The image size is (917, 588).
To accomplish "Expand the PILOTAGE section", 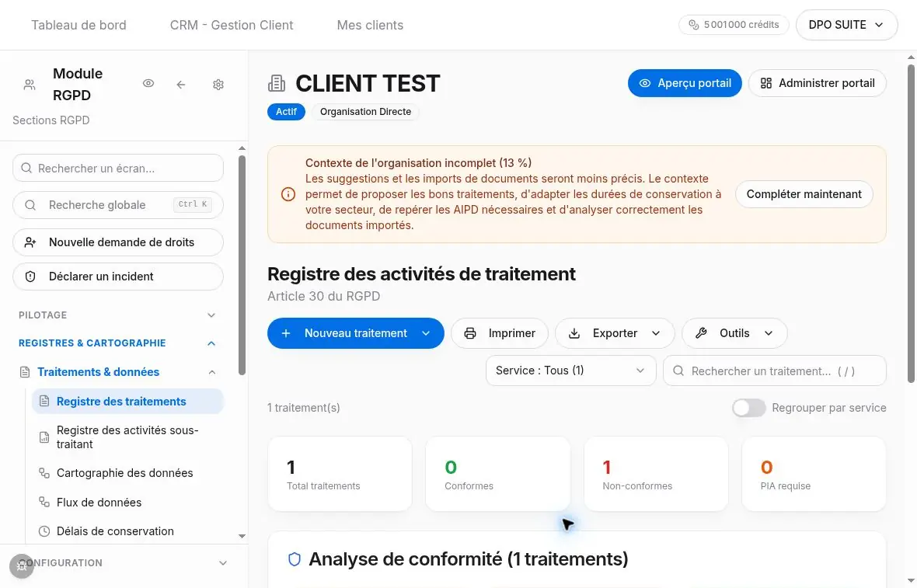I will coord(117,315).
